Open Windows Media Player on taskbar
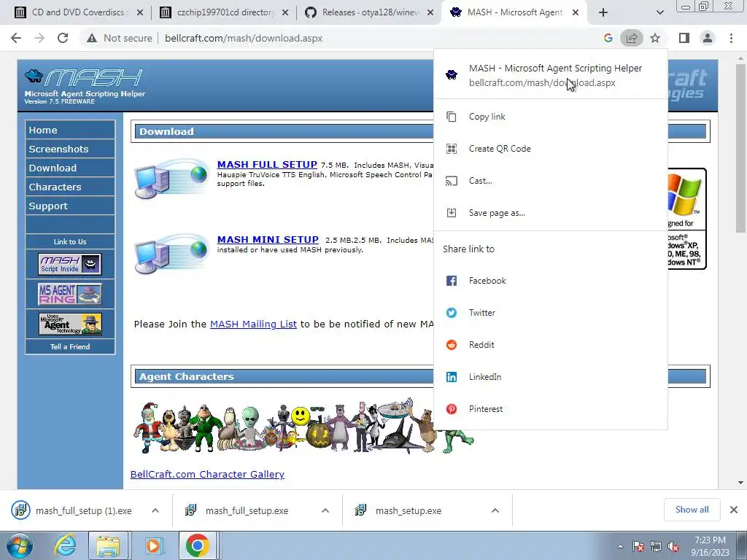 (153, 545)
